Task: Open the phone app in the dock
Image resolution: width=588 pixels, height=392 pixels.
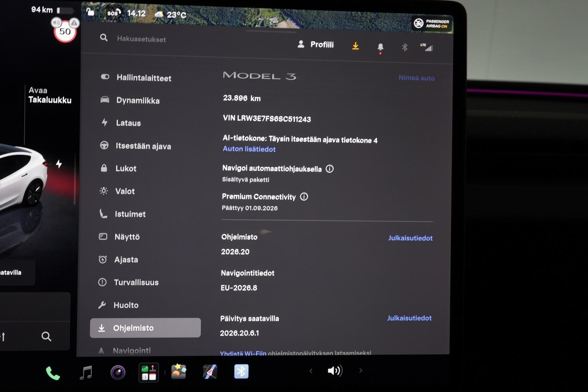Action: [53, 373]
